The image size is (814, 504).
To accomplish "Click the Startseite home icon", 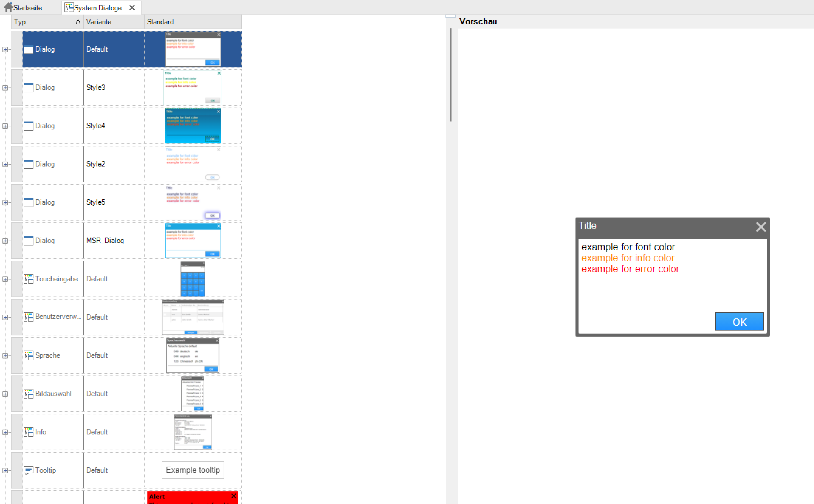I will [x=8, y=7].
